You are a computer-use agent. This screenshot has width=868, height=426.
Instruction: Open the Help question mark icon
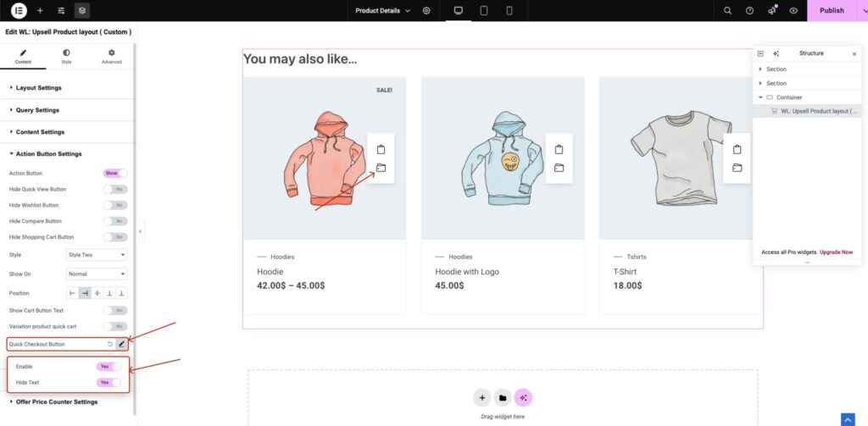tap(749, 10)
